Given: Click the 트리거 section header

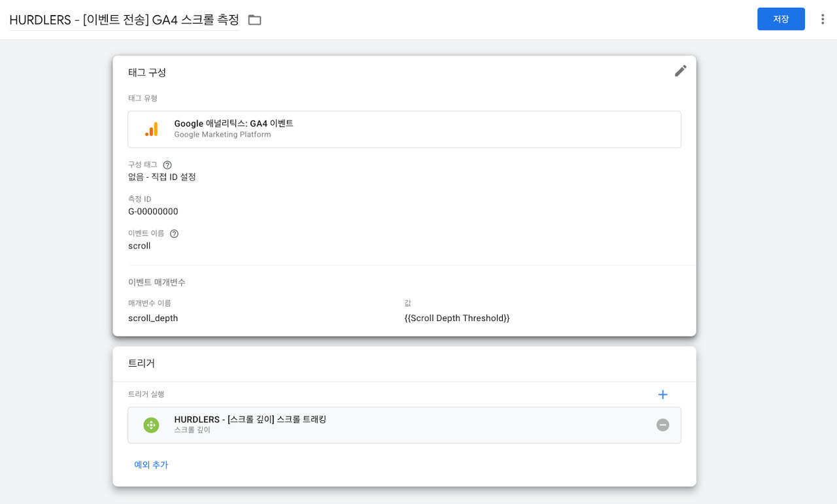Looking at the screenshot, I should point(141,363).
